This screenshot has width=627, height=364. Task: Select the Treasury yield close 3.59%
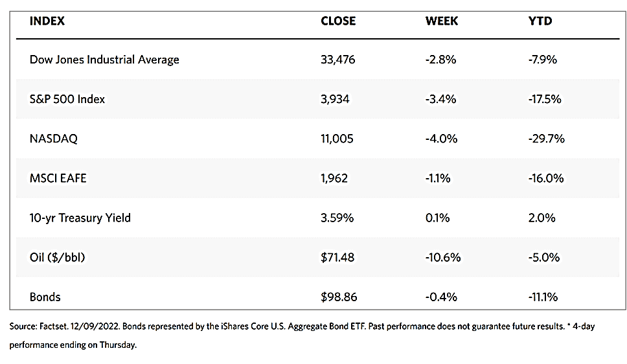click(x=337, y=218)
